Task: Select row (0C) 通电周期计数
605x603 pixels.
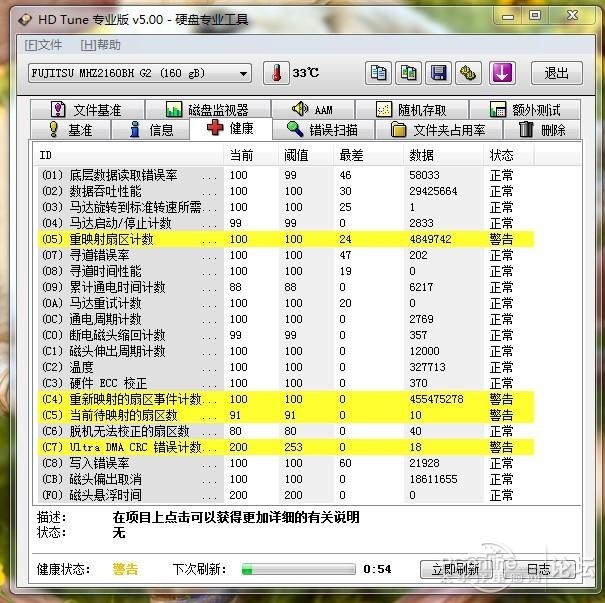Action: click(x=286, y=319)
